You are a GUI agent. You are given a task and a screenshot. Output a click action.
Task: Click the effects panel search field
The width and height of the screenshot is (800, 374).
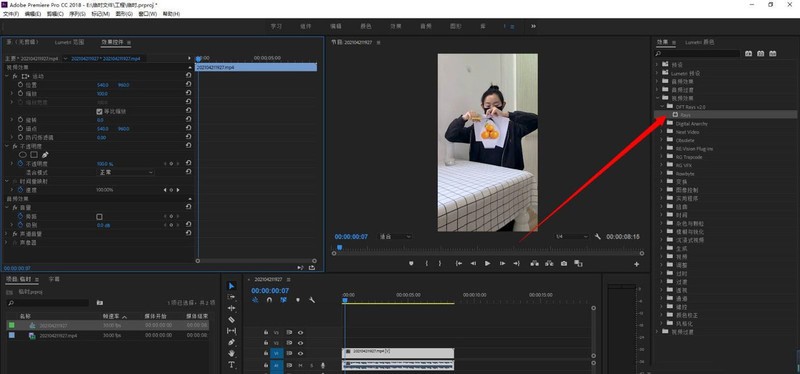coord(697,54)
